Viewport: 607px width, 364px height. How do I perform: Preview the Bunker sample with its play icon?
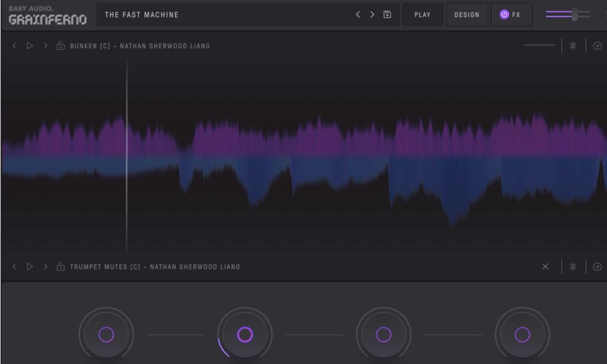tap(30, 45)
